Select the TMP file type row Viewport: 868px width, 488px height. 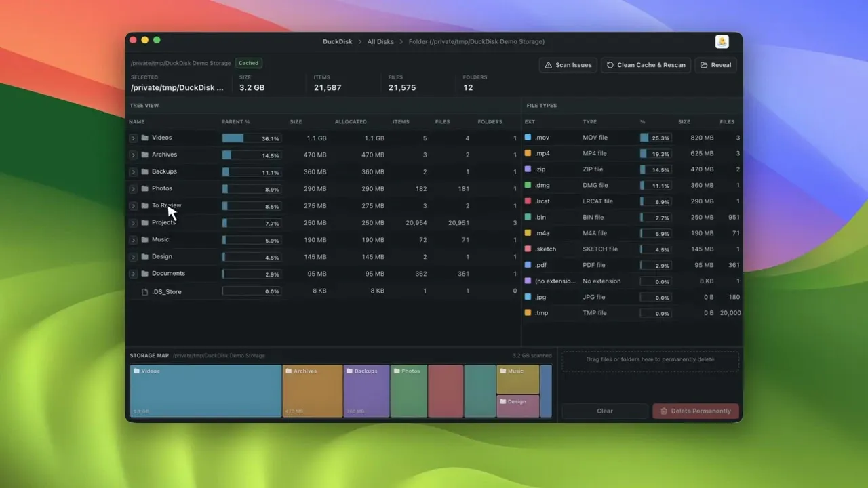tap(632, 313)
